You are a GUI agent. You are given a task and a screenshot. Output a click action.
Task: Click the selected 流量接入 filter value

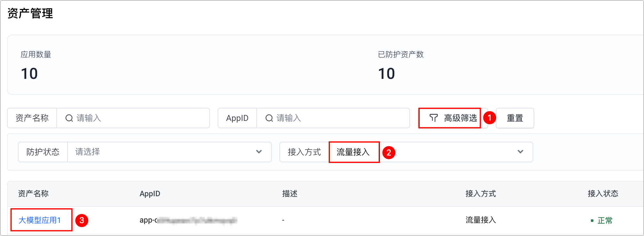[353, 152]
